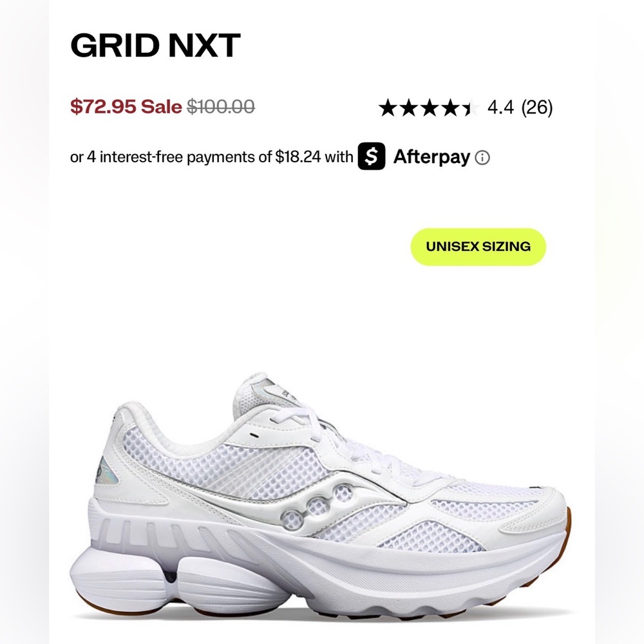Click the Afterpay info circle icon
The width and height of the screenshot is (644, 644).
pyautogui.click(x=482, y=158)
